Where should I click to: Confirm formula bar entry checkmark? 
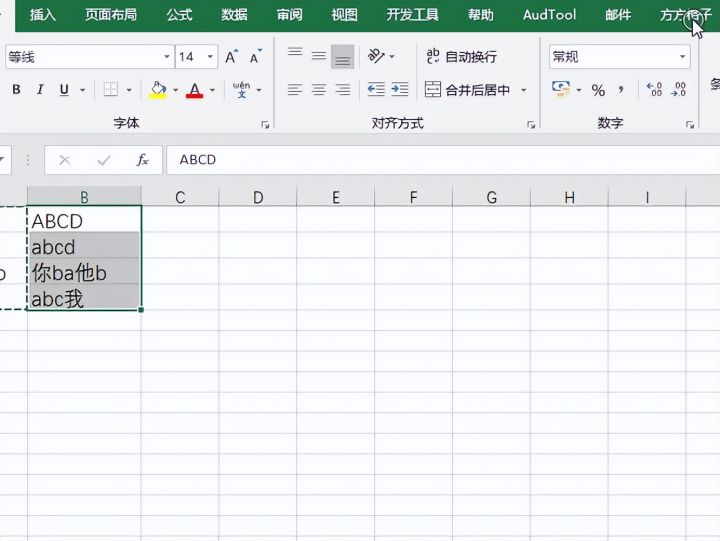tap(104, 160)
